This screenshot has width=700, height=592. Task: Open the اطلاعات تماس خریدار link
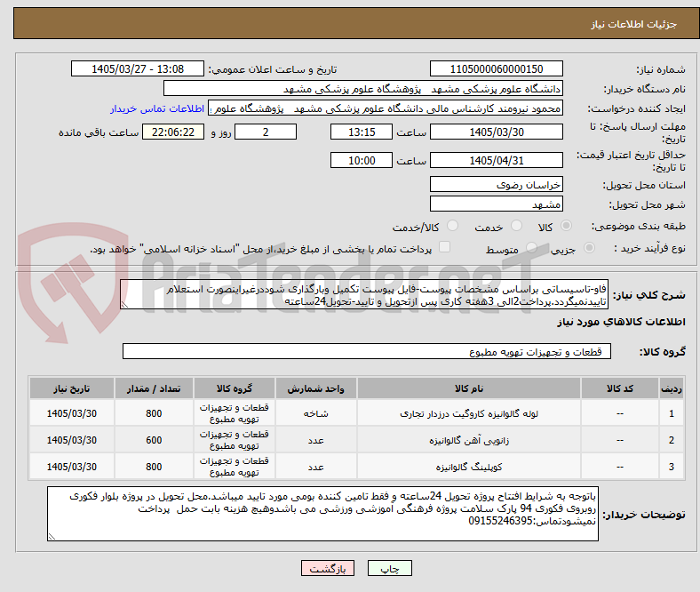[157, 108]
